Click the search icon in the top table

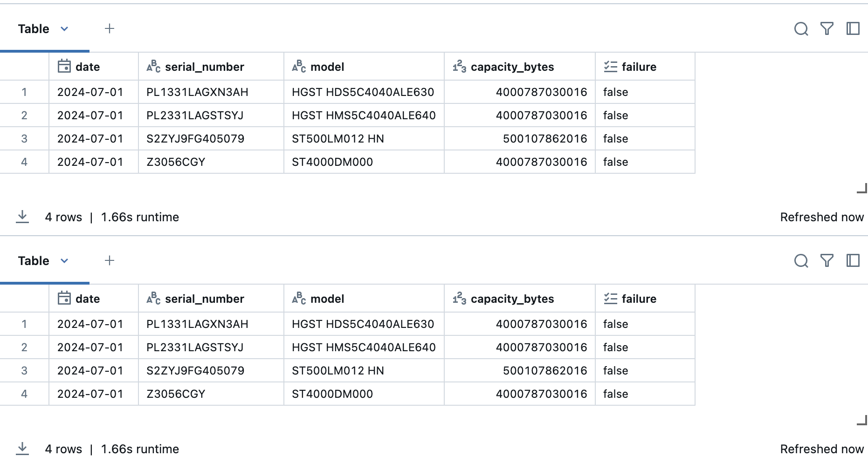[801, 29]
